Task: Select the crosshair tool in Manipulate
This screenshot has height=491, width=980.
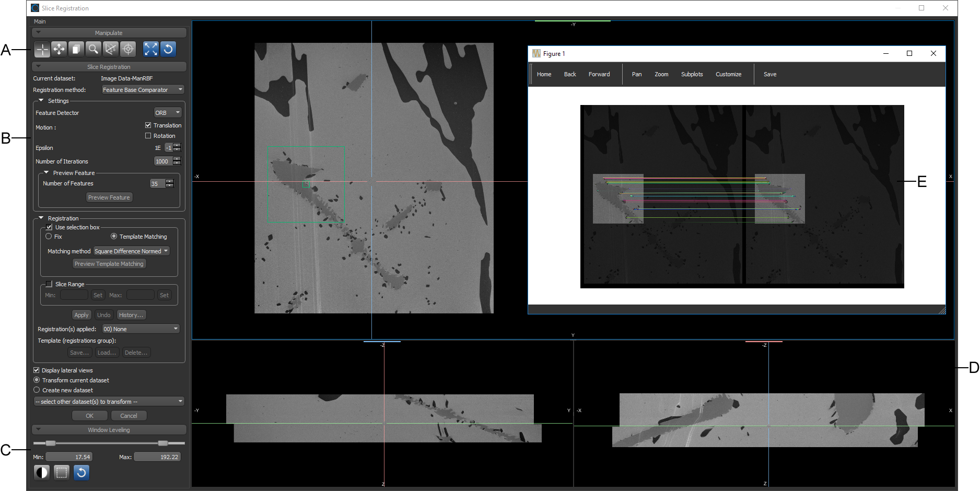Action: click(42, 50)
